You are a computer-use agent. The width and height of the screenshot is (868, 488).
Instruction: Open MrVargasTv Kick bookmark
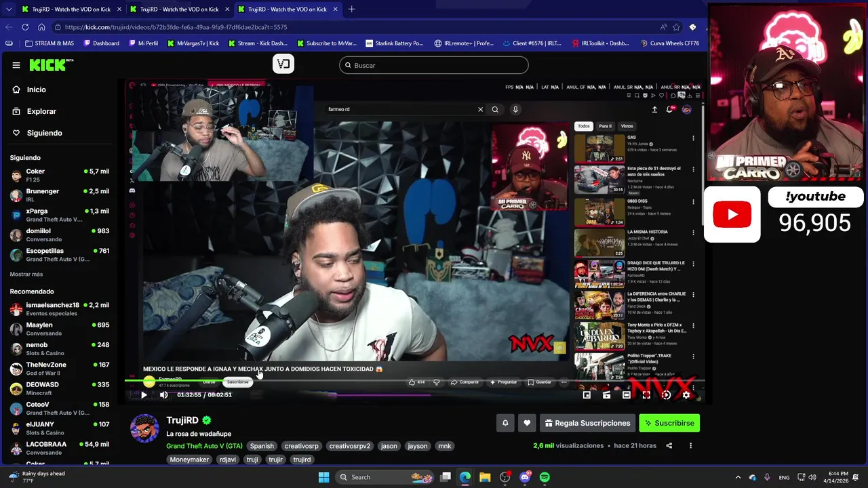pyautogui.click(x=193, y=43)
